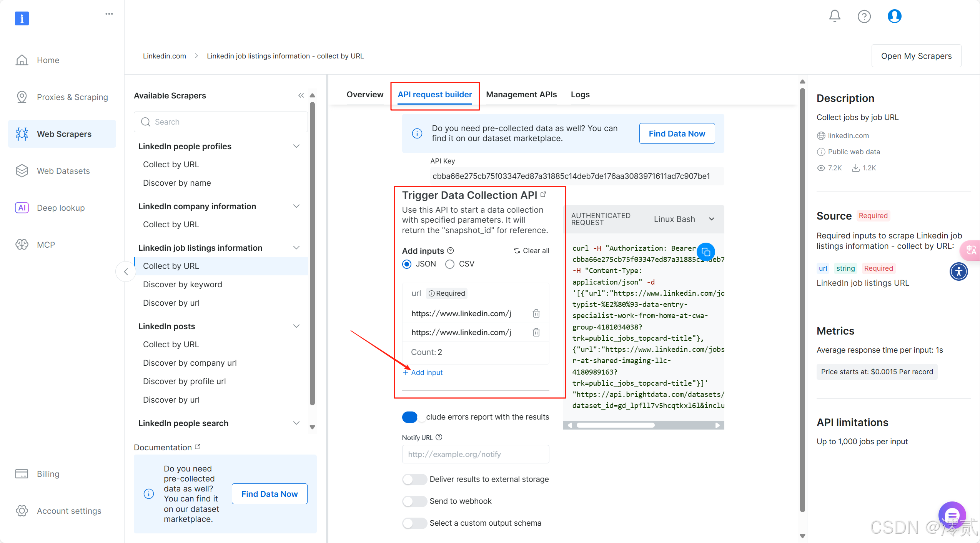Open the accessibility options icon
980x543 pixels.
coord(958,271)
